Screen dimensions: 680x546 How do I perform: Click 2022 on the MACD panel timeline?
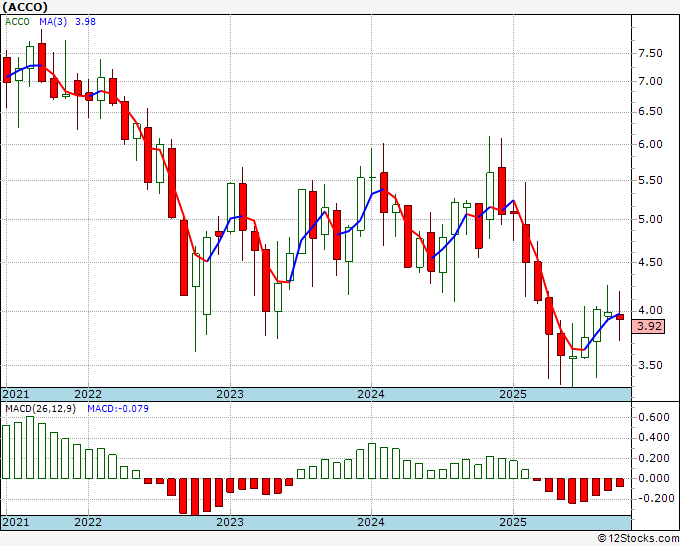click(x=88, y=522)
